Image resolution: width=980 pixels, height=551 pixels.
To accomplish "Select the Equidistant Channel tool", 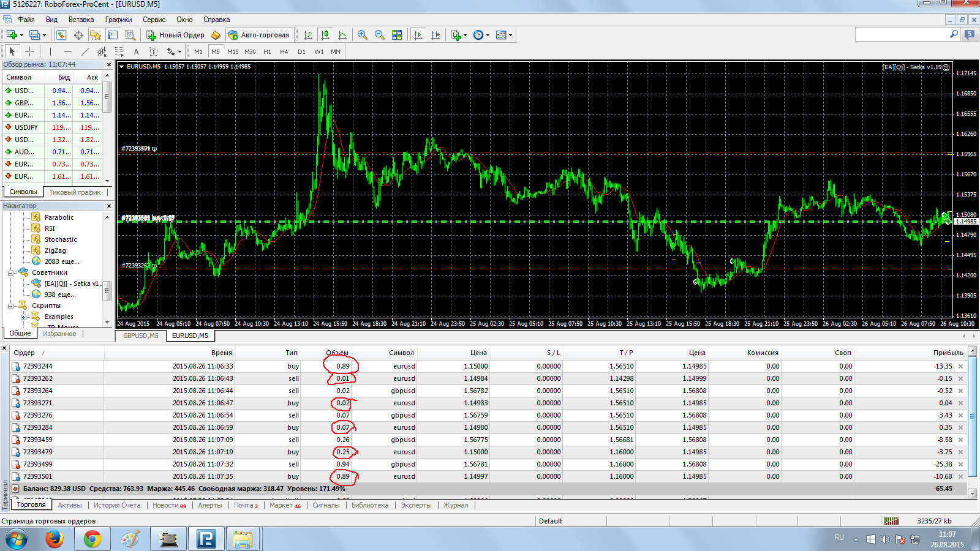I will [x=102, y=51].
